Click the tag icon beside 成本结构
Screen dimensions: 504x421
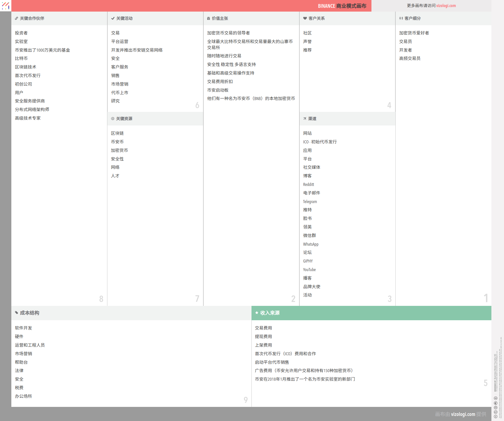[x=16, y=313]
